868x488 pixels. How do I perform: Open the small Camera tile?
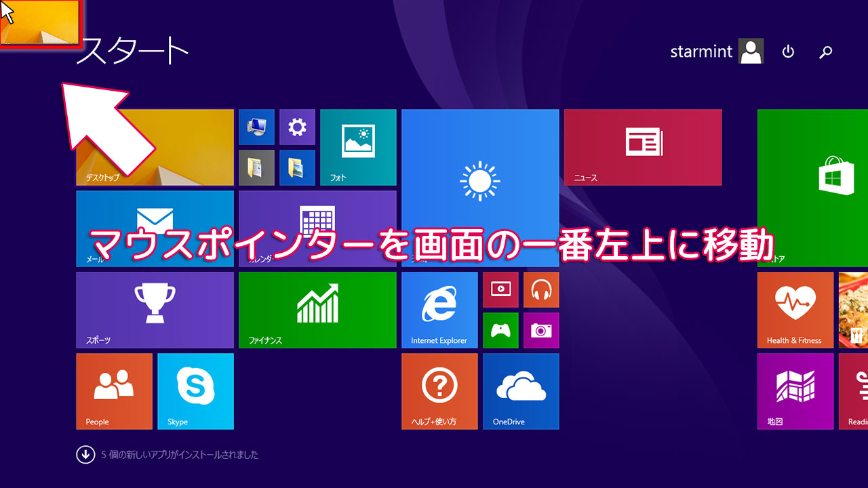[541, 330]
